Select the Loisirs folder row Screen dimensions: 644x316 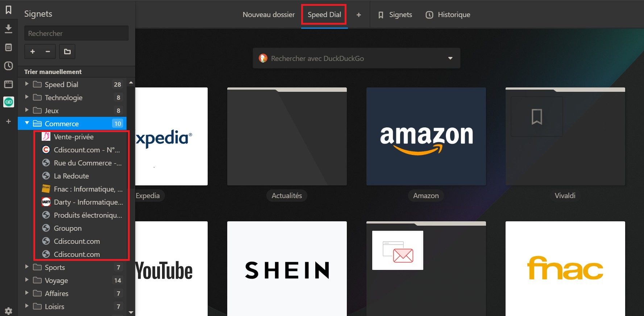pos(72,306)
